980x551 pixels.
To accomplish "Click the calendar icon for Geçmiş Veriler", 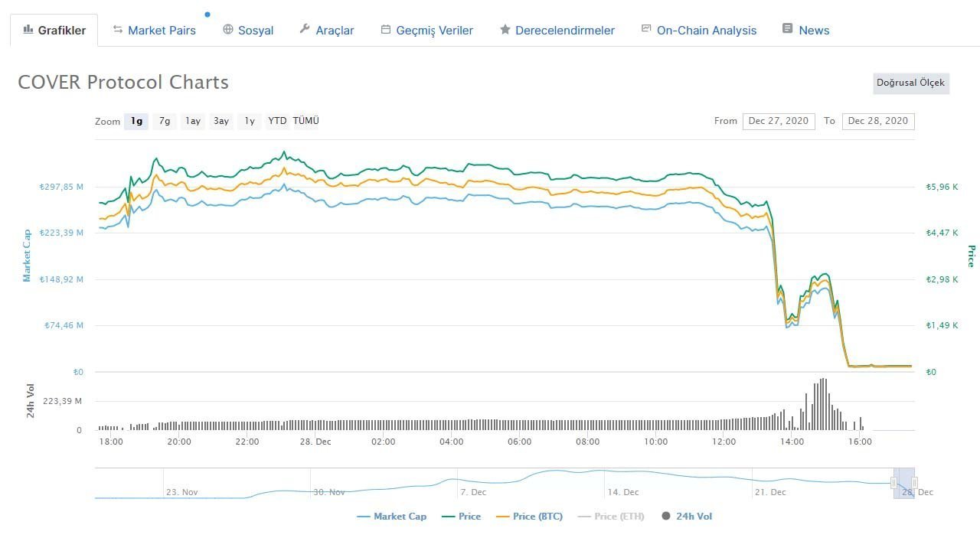I will pyautogui.click(x=386, y=29).
